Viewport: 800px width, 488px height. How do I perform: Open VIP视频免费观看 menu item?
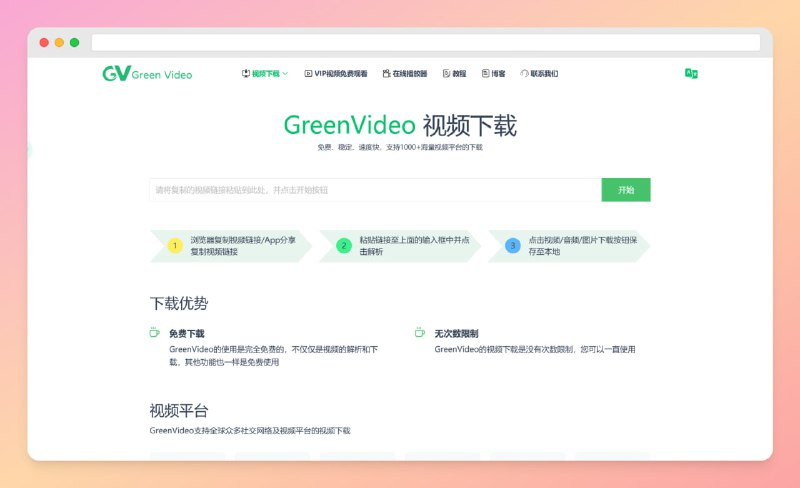point(336,74)
